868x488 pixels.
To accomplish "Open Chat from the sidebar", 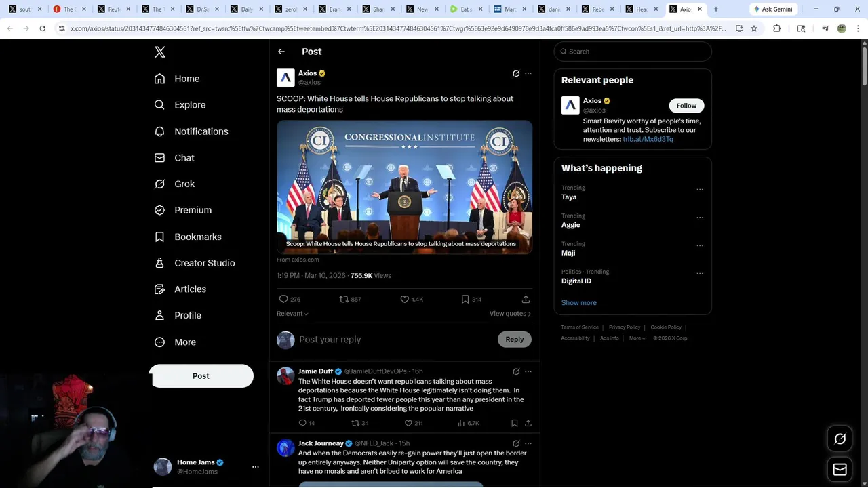I will pos(174,158).
